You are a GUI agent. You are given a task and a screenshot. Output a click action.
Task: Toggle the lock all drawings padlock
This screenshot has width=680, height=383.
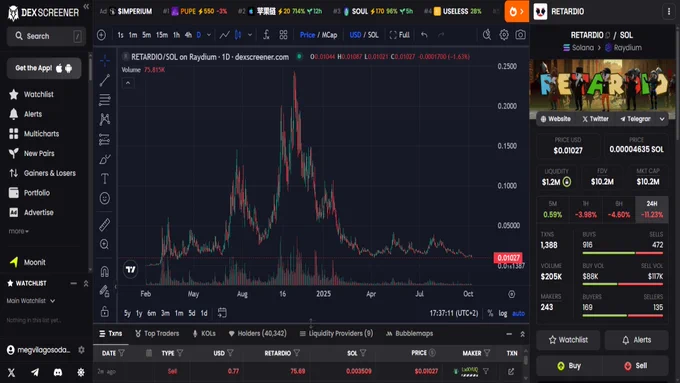pos(105,311)
